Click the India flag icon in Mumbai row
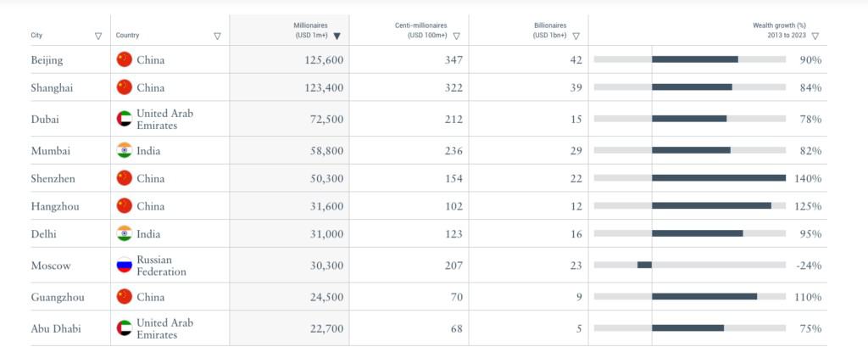The width and height of the screenshot is (868, 347). [125, 150]
